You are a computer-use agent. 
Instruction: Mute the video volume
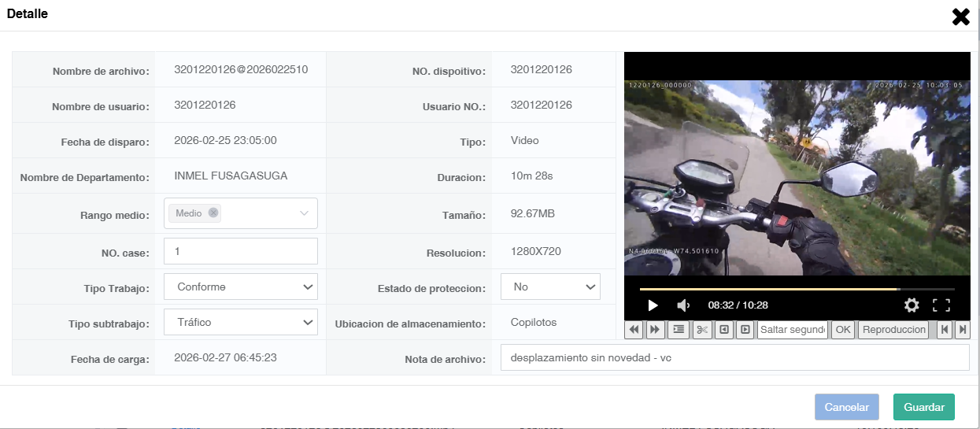tap(683, 305)
